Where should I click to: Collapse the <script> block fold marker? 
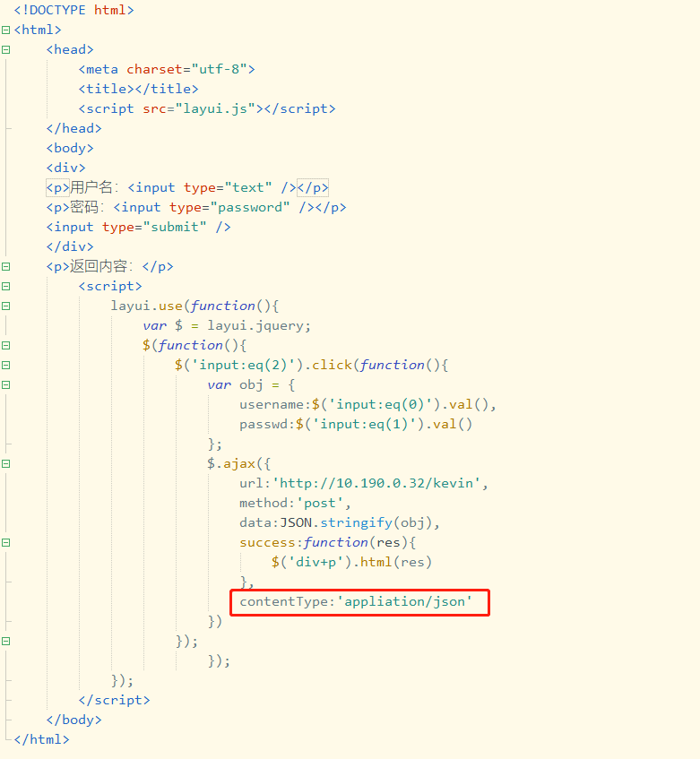tap(5, 287)
